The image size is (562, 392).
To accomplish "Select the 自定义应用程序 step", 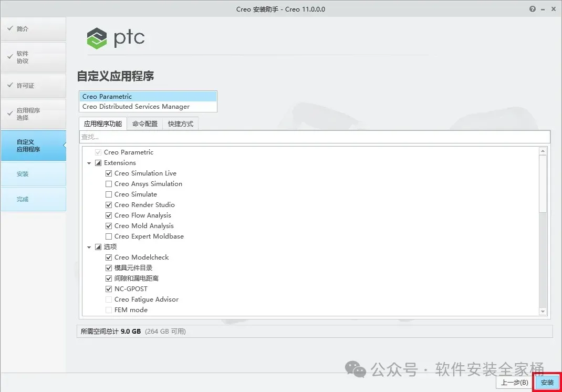I will (33, 146).
